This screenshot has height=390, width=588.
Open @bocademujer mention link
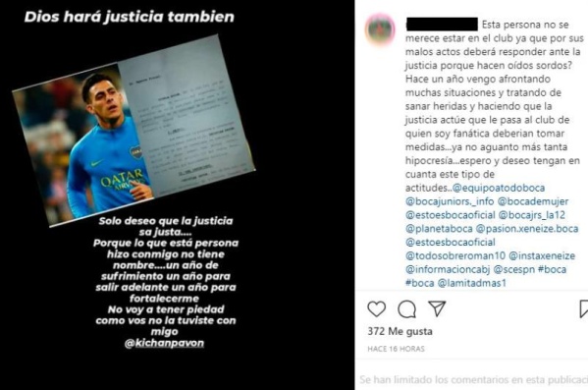(x=533, y=201)
